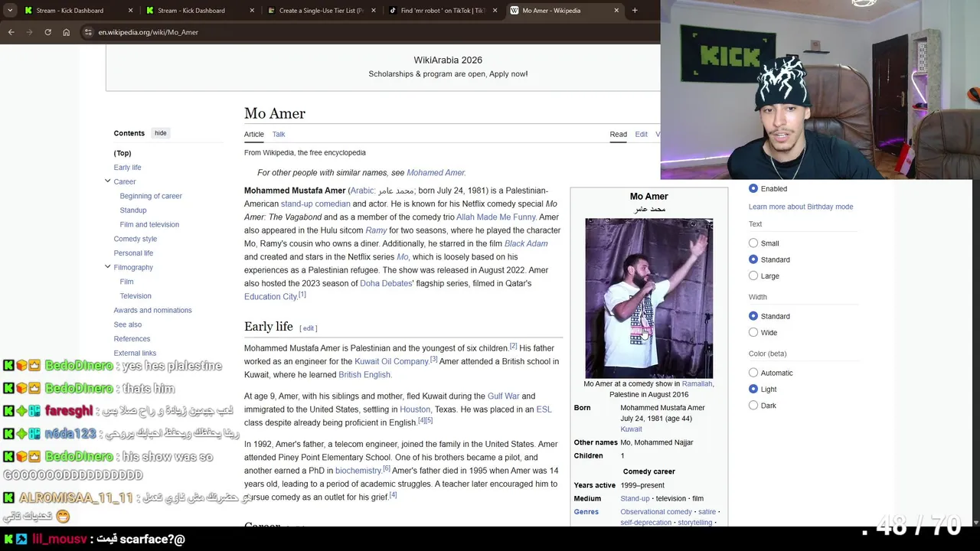Open the WikiArabia 2026 banner
Image resolution: width=980 pixels, height=551 pixels.
pyautogui.click(x=448, y=67)
